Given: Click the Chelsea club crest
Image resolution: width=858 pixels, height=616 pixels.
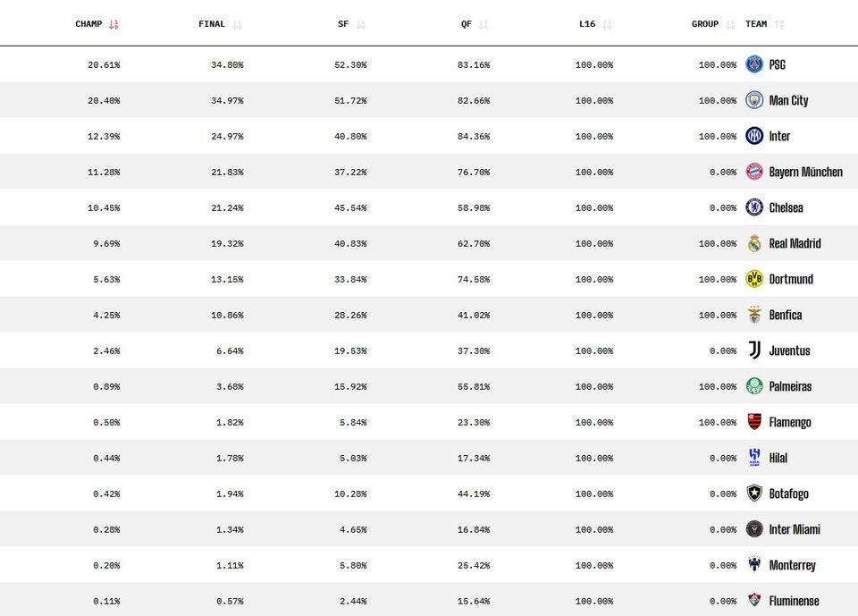Looking at the screenshot, I should tap(754, 207).
